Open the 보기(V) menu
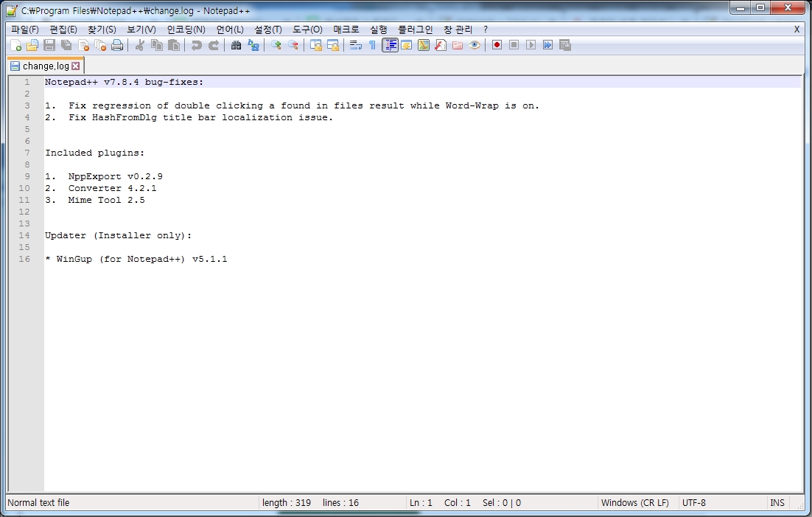Image resolution: width=812 pixels, height=517 pixels. 141,30
